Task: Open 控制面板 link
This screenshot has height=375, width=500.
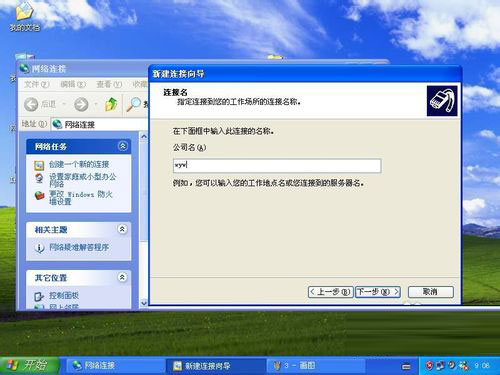Action: [64, 295]
